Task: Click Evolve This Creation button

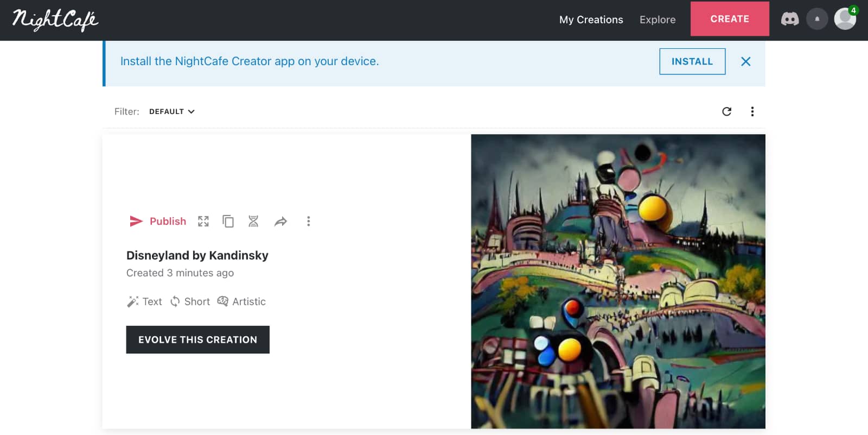Action: click(197, 339)
